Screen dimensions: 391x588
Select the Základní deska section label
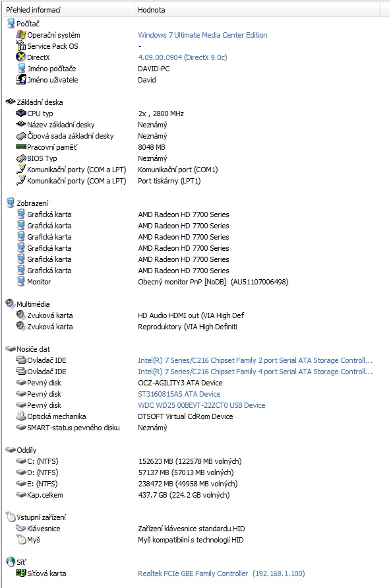pyautogui.click(x=40, y=102)
